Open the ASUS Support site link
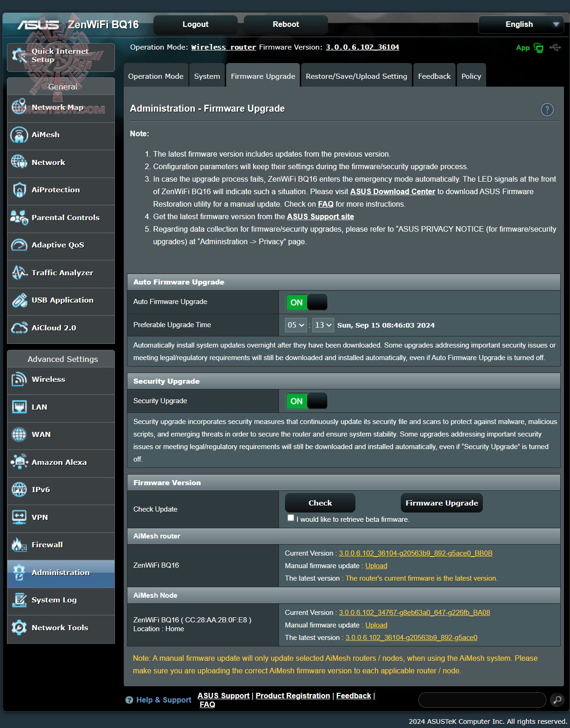Viewport: 570px width, 728px height. 320,216
